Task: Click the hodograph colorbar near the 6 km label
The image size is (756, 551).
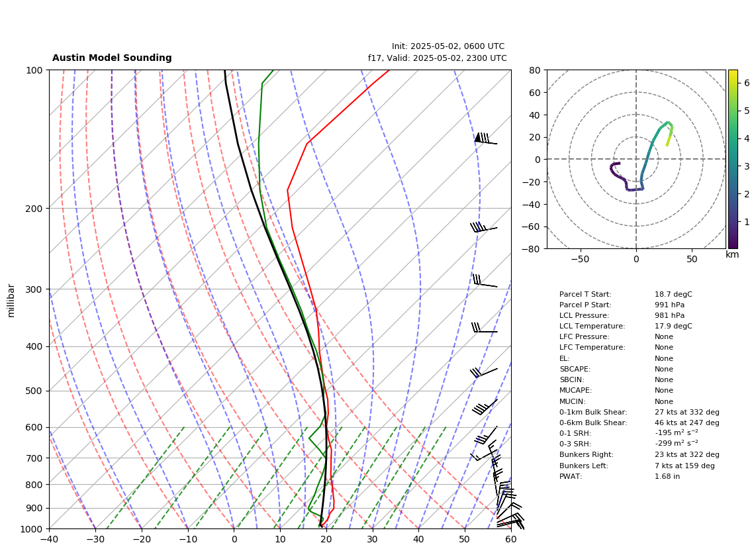Action: (733, 83)
